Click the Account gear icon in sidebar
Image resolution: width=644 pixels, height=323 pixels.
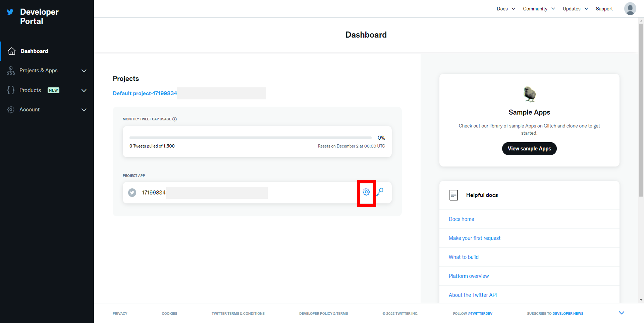point(11,109)
